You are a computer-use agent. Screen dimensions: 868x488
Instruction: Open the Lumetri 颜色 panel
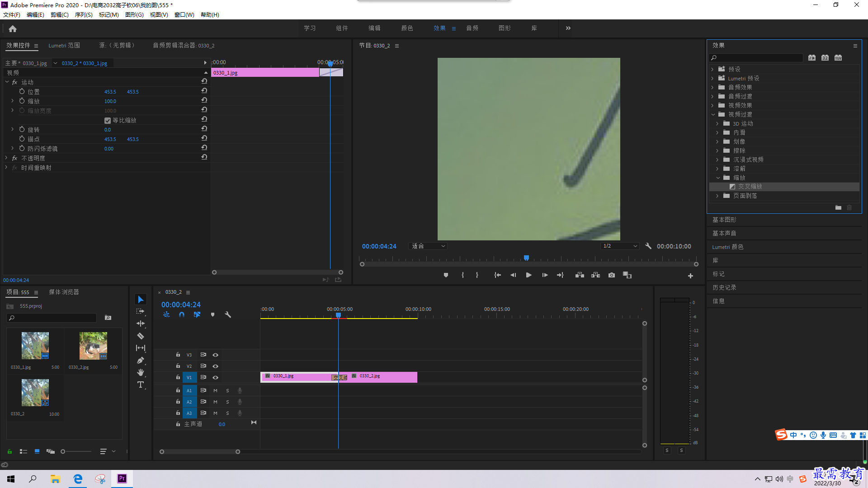click(728, 247)
